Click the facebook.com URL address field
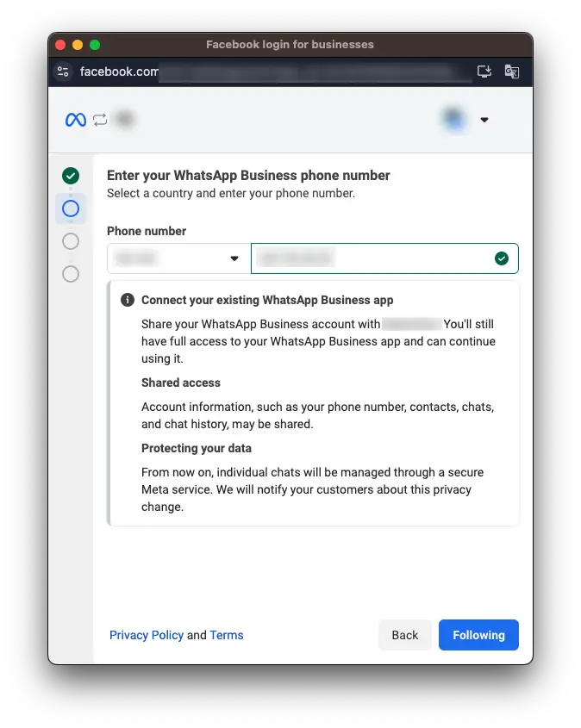This screenshot has height=728, width=581. pos(259,72)
